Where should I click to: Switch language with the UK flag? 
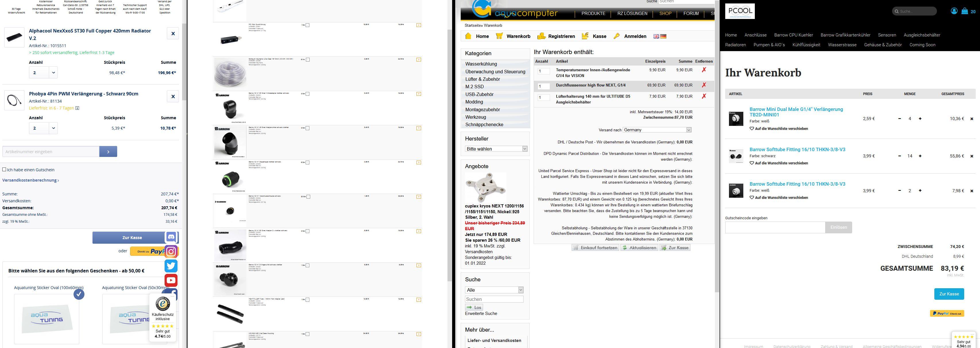[x=656, y=36]
